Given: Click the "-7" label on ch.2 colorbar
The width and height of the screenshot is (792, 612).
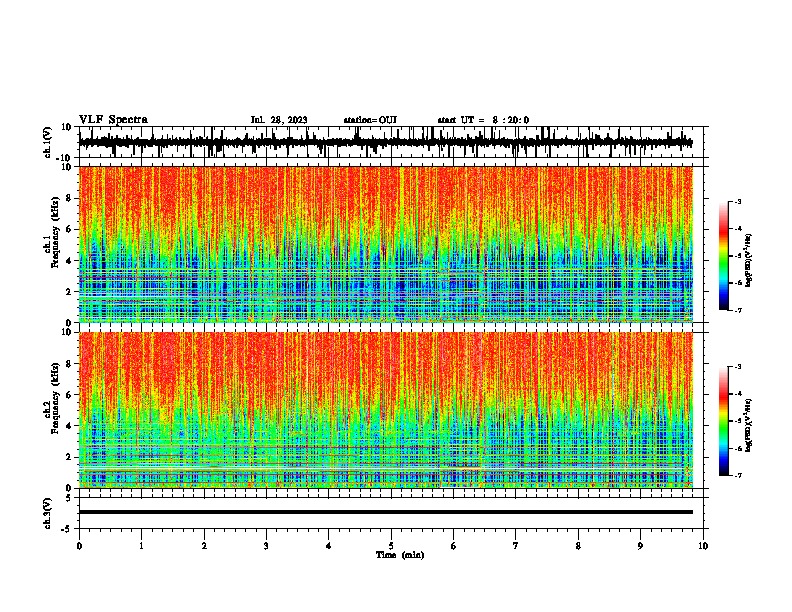Looking at the screenshot, I should click(738, 475).
